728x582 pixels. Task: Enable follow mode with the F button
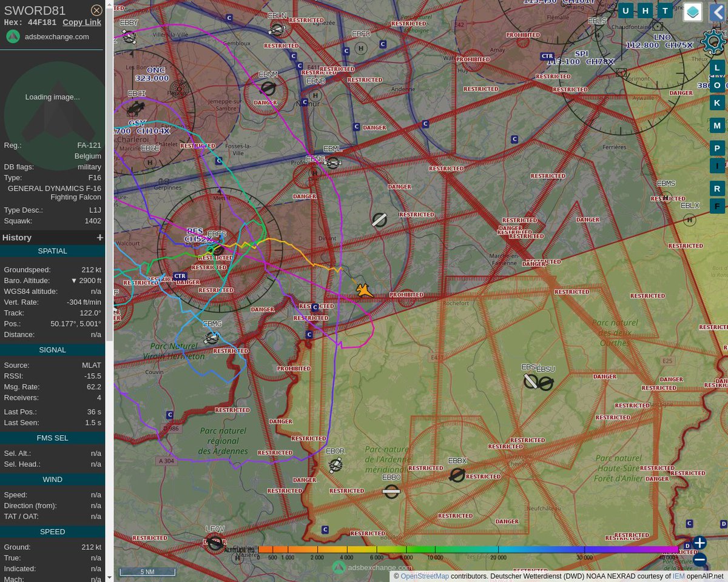click(717, 206)
